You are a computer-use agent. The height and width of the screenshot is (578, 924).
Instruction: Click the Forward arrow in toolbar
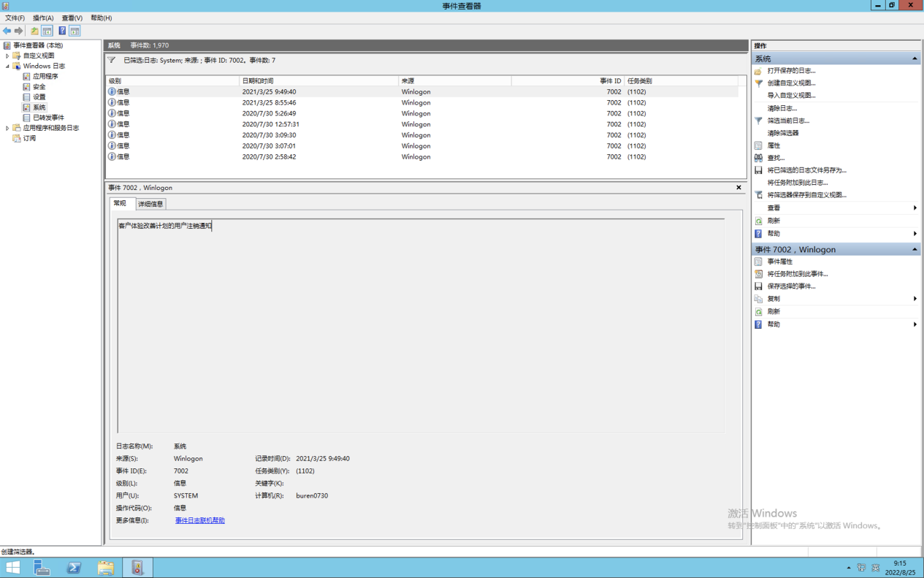(19, 31)
